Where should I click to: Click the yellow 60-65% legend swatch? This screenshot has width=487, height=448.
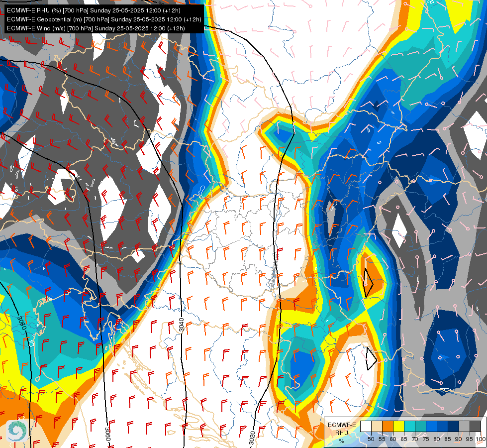[x=399, y=426]
